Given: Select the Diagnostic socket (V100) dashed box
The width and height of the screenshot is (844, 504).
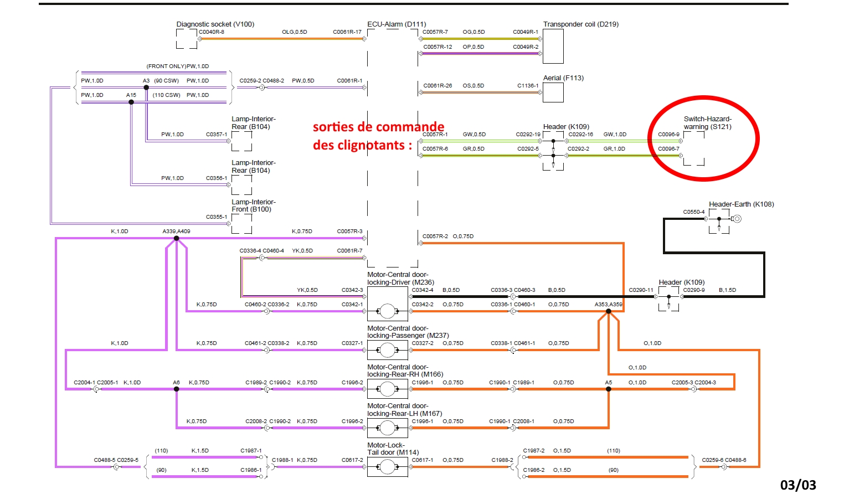Looking at the screenshot, I should [187, 39].
